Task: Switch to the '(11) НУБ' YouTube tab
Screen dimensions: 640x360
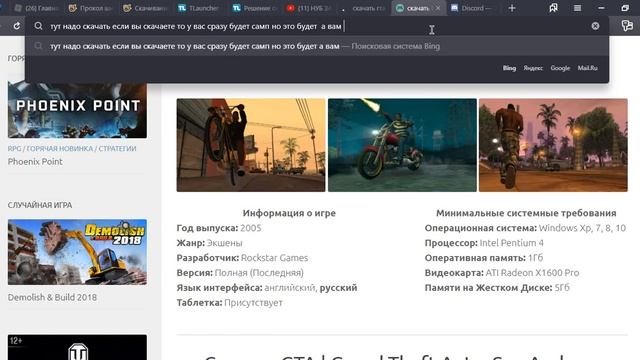Action: [309, 8]
